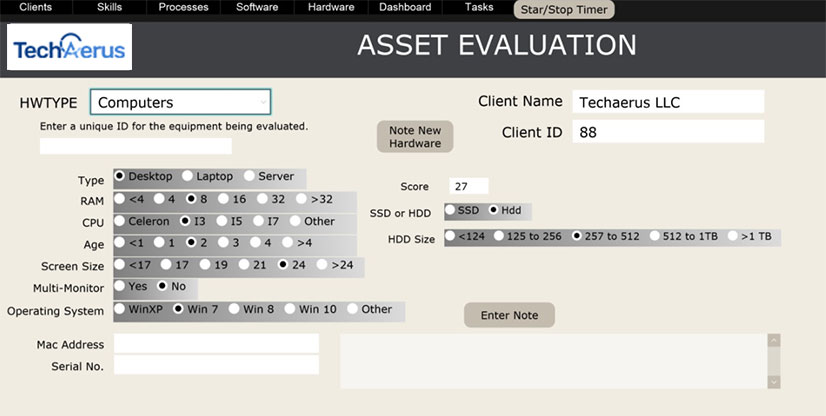
Task: Click the Enter Note button
Action: [509, 316]
